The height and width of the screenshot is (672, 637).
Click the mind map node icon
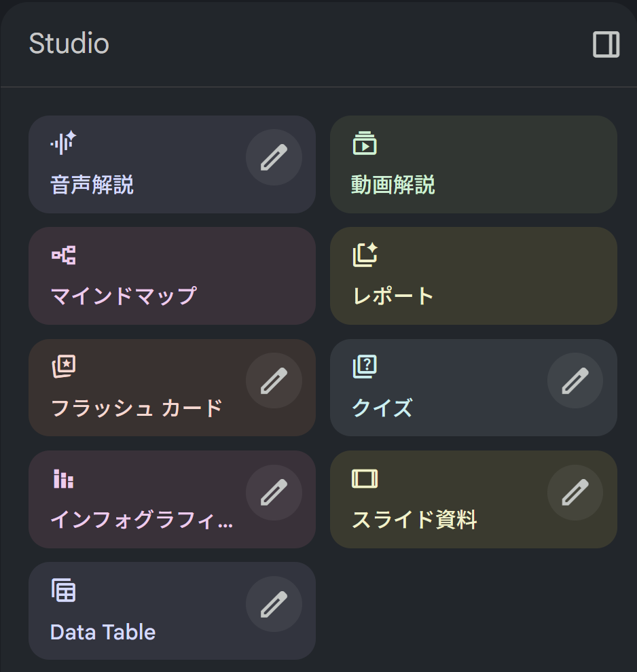point(63,255)
